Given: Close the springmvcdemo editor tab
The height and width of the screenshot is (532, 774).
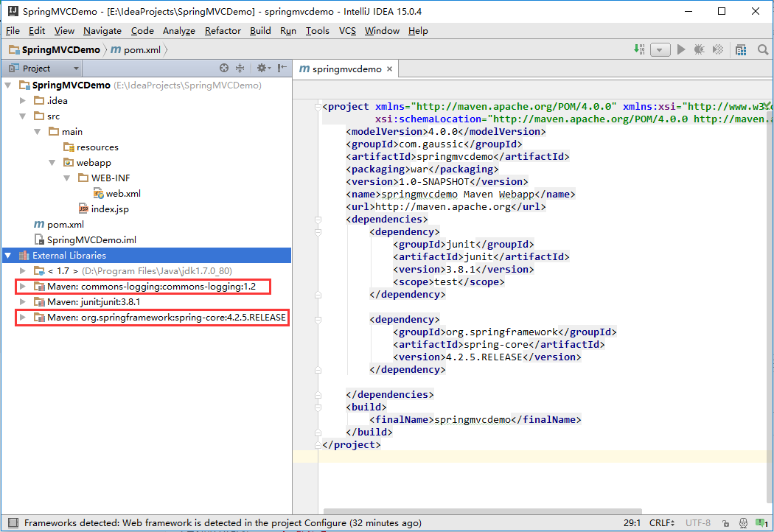Looking at the screenshot, I should point(389,69).
